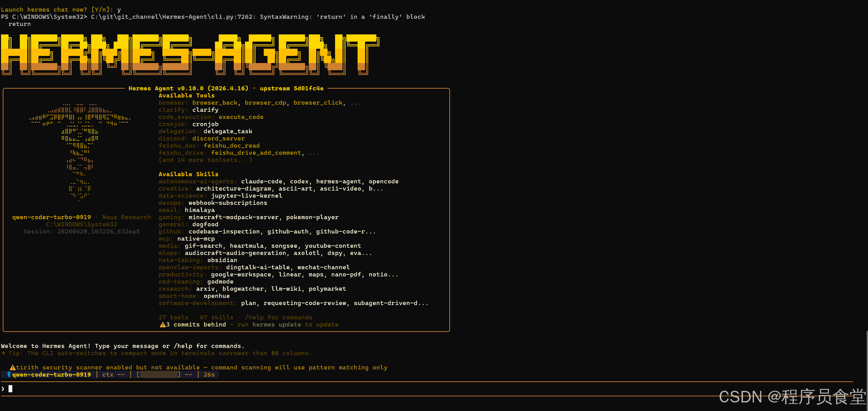Viewport: 868px width, 411px height.
Task: Click the 'Available Skills' heading
Action: pos(188,174)
